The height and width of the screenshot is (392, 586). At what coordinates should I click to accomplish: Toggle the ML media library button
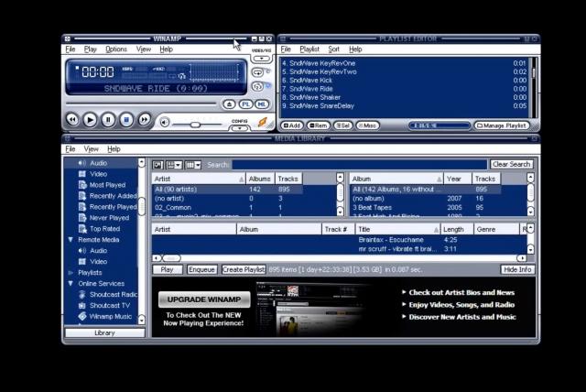tap(262, 104)
